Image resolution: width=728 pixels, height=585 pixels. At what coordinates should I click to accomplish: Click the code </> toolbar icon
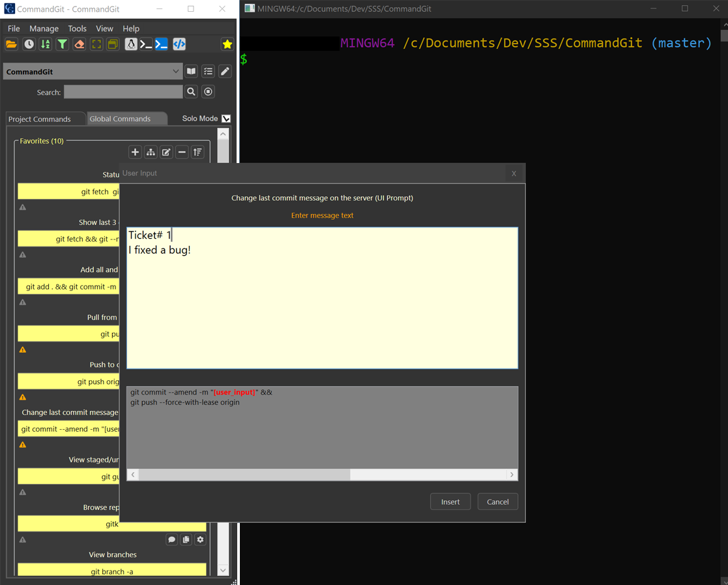coord(179,44)
